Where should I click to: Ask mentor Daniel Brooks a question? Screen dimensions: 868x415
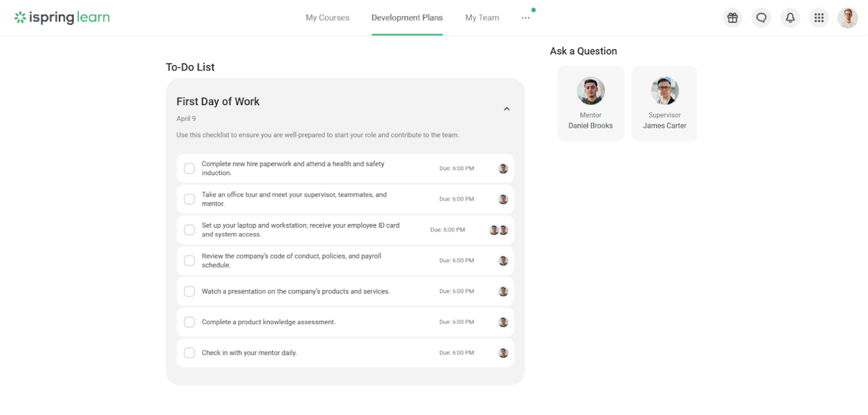click(590, 103)
